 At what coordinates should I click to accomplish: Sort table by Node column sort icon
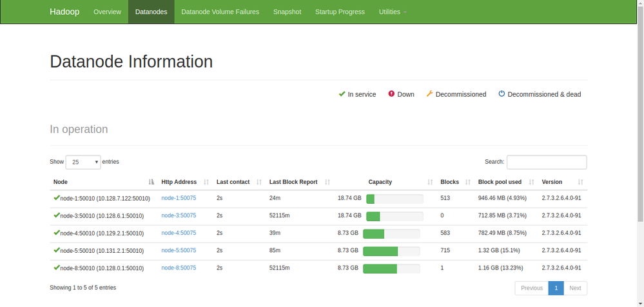pyautogui.click(x=151, y=183)
